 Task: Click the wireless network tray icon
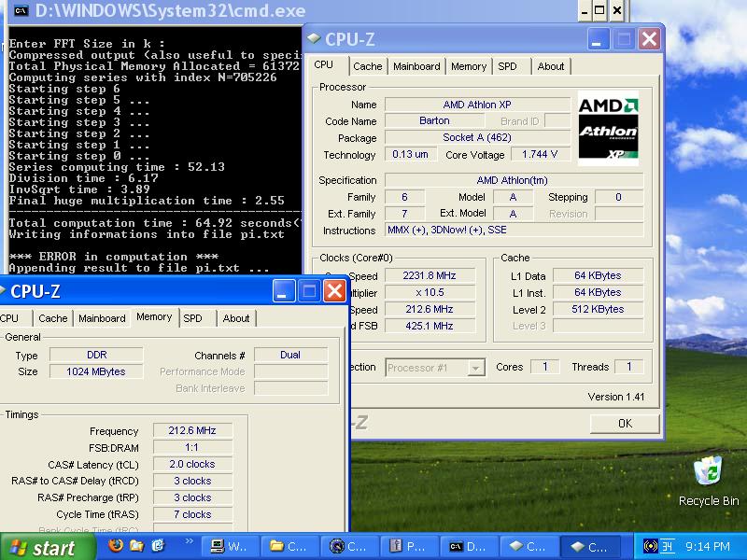(650, 546)
